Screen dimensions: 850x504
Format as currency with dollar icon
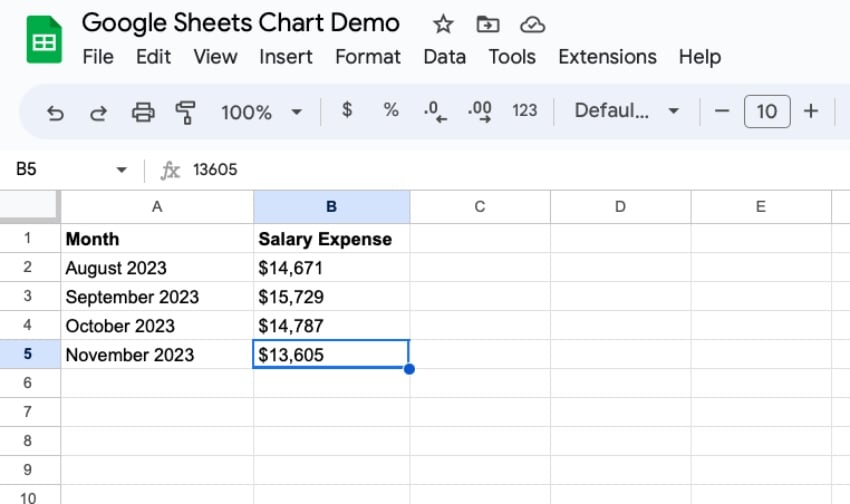pos(347,110)
